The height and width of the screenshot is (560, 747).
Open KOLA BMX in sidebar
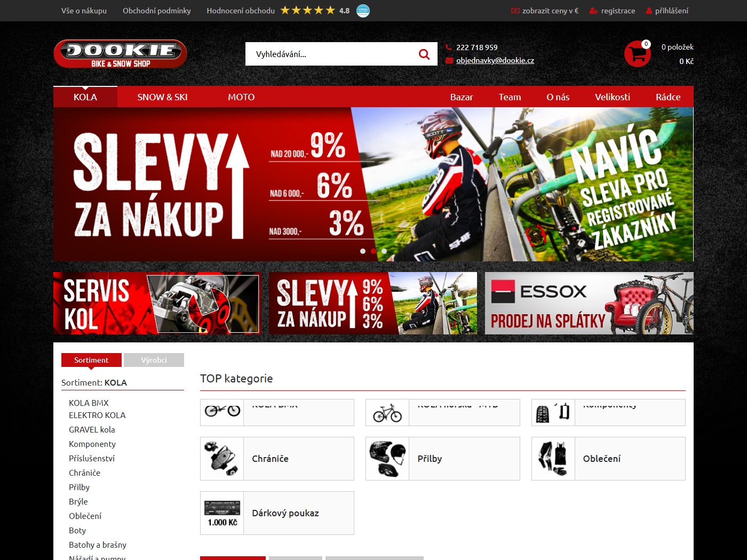pos(89,403)
